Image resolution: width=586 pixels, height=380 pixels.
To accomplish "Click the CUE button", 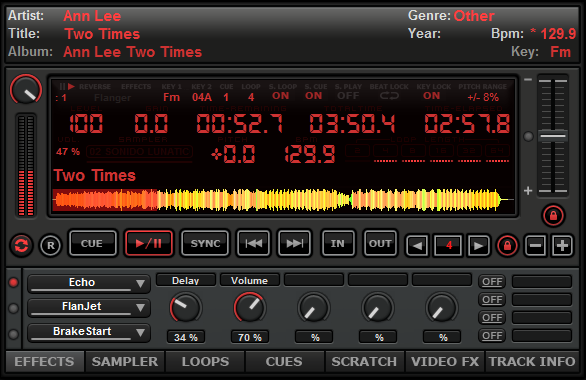I will tap(92, 243).
